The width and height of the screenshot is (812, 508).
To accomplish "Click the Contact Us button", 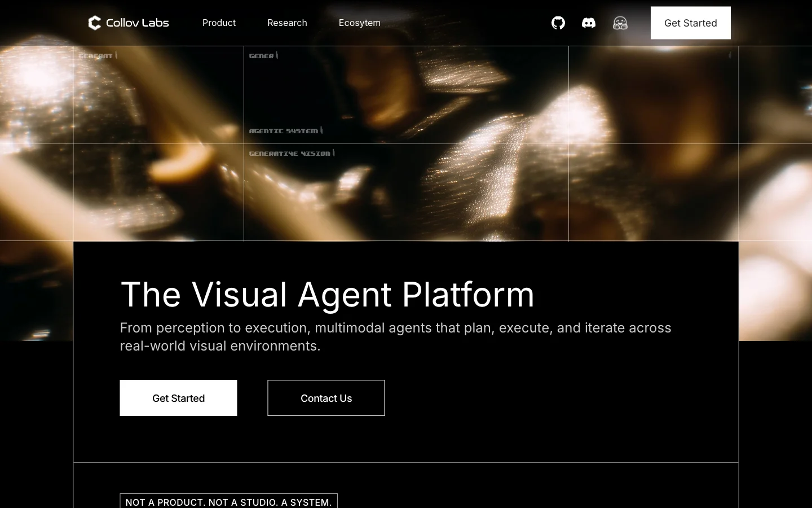I will (x=326, y=398).
